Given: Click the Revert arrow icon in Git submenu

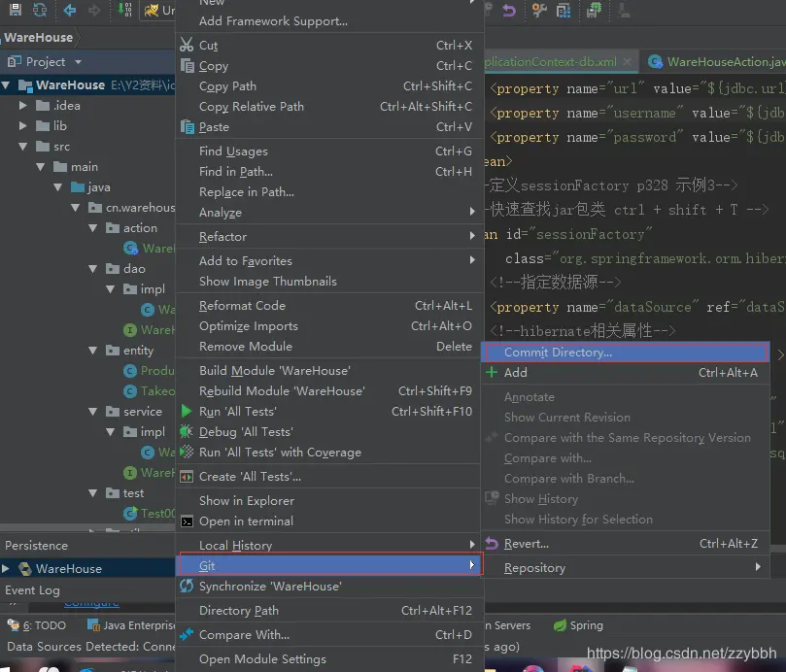Looking at the screenshot, I should point(492,544).
